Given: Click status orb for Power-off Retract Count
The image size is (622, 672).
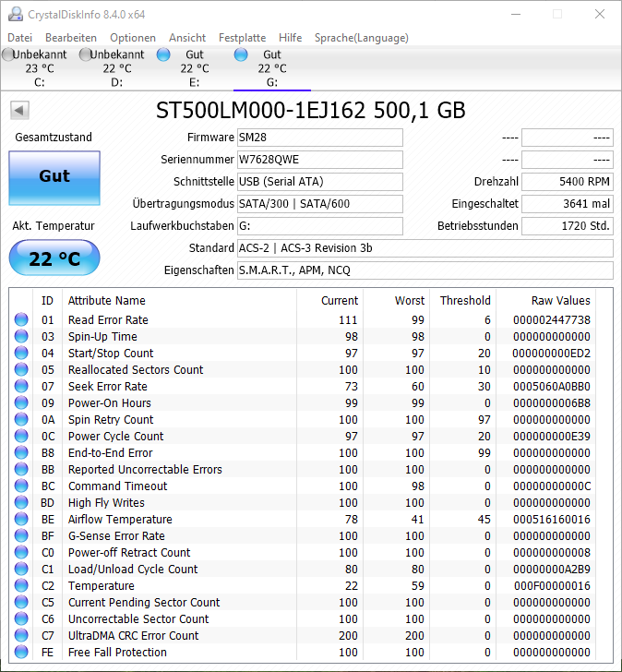Looking at the screenshot, I should [21, 552].
